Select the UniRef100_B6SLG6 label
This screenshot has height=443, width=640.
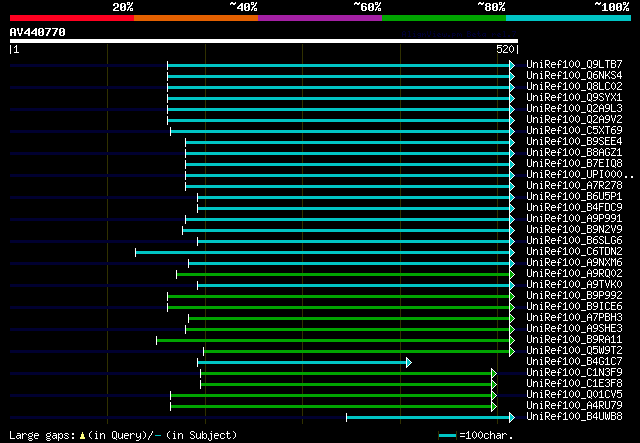point(574,241)
